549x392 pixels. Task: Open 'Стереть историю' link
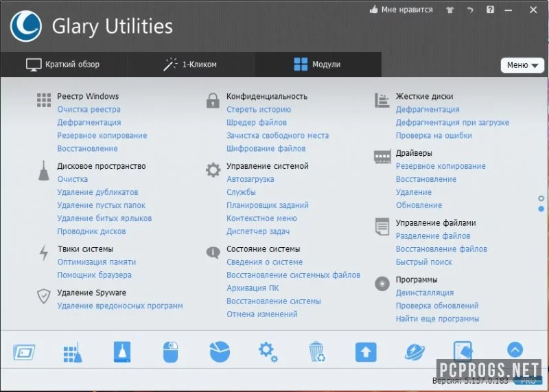click(259, 110)
